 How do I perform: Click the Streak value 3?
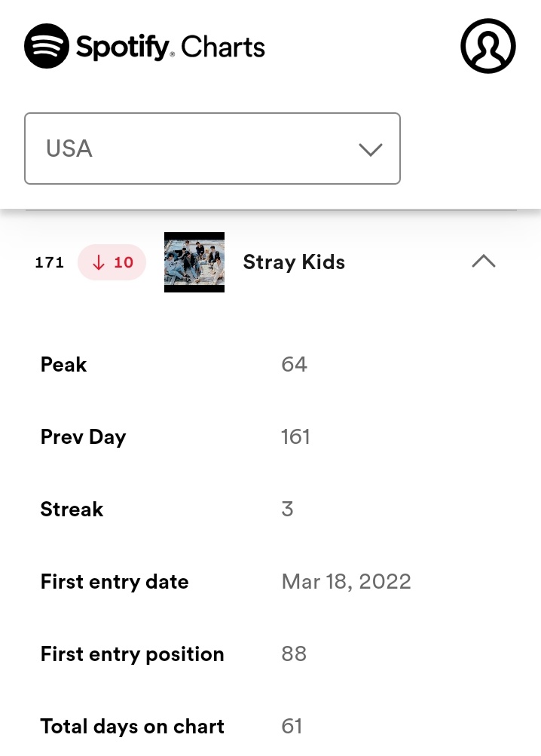click(x=287, y=509)
